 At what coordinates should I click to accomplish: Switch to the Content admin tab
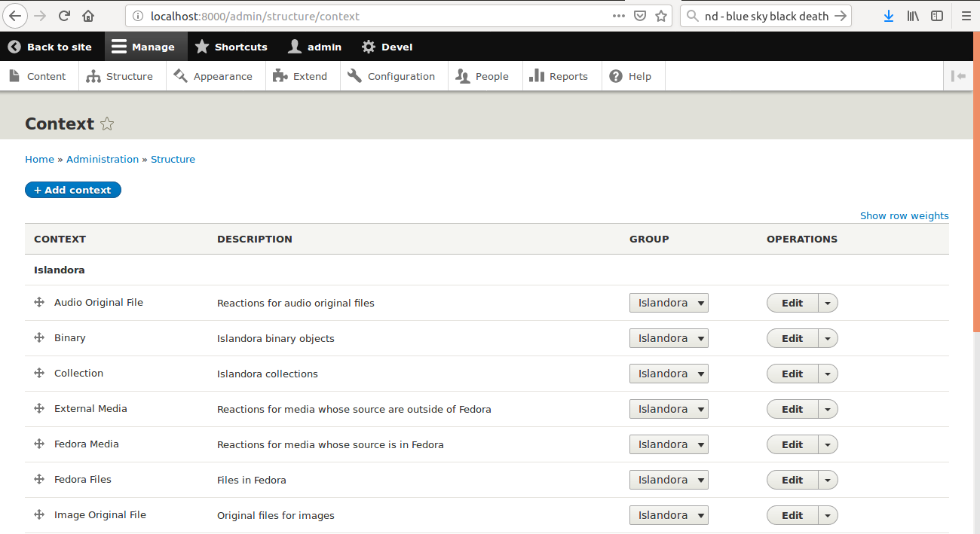pyautogui.click(x=39, y=75)
